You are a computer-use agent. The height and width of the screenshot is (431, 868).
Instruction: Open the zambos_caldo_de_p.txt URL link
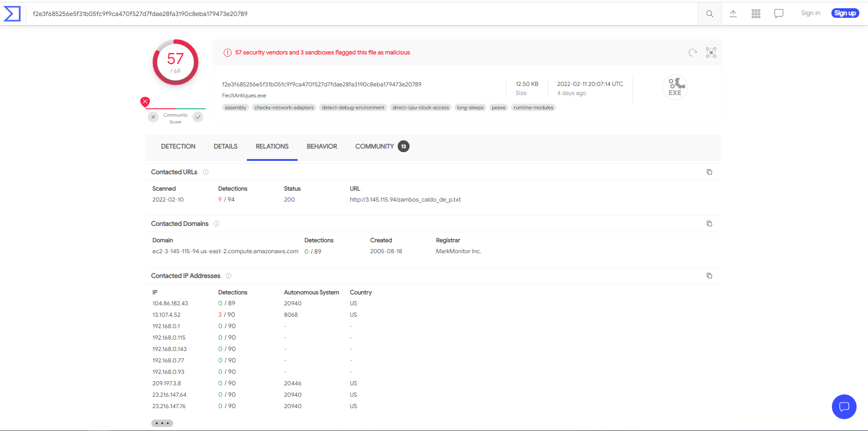(x=405, y=200)
